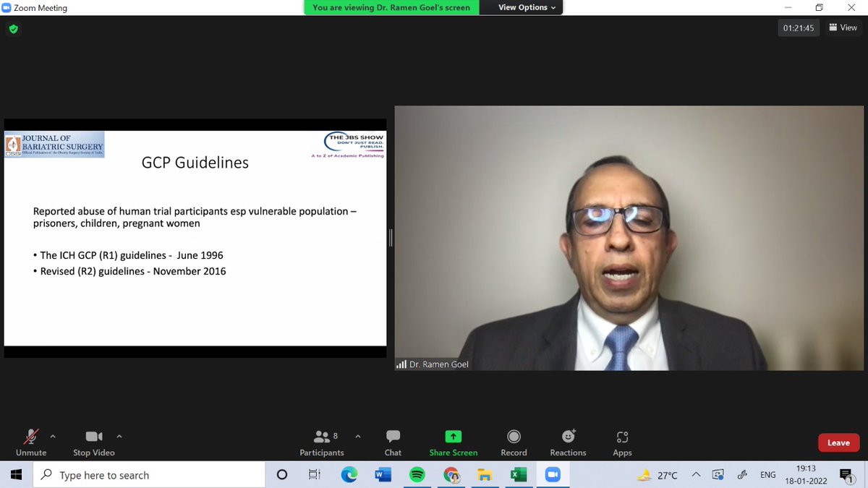
Task: Show hidden system tray icons
Action: point(696,475)
